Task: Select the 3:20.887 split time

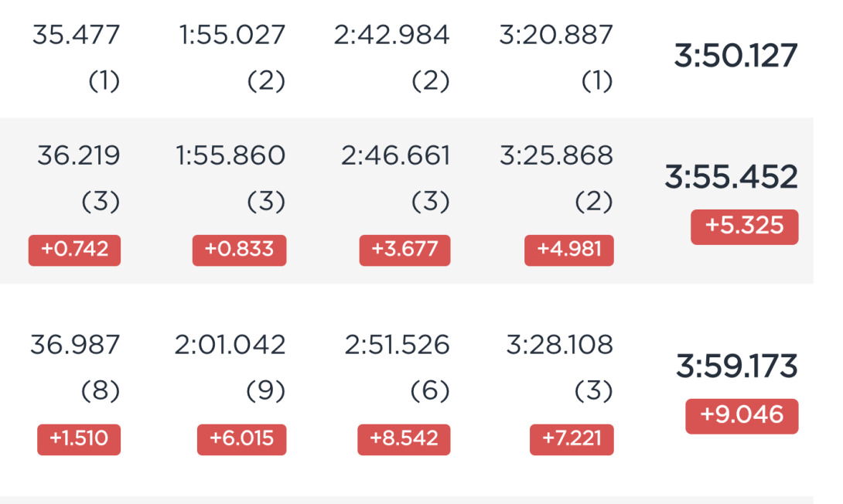Action: pos(556,36)
